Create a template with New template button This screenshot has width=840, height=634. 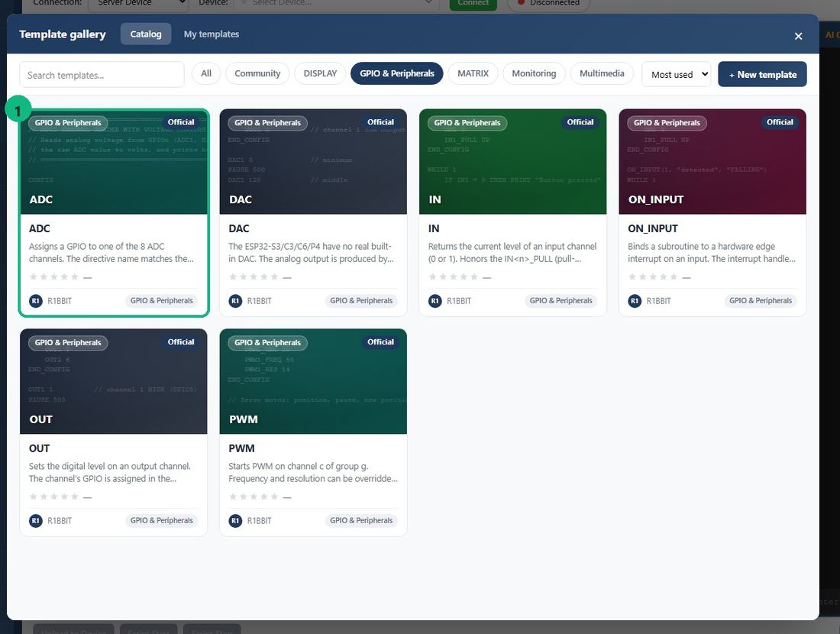[762, 75]
